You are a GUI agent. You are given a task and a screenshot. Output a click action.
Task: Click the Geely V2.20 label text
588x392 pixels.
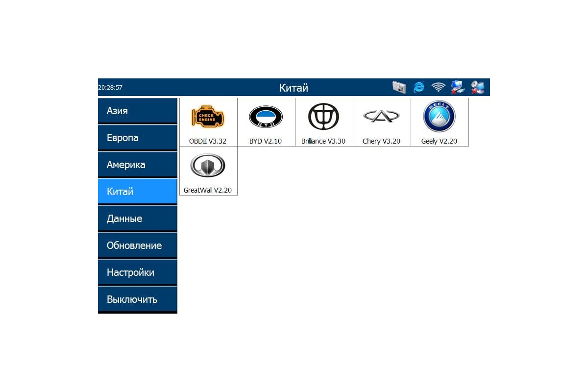click(439, 141)
